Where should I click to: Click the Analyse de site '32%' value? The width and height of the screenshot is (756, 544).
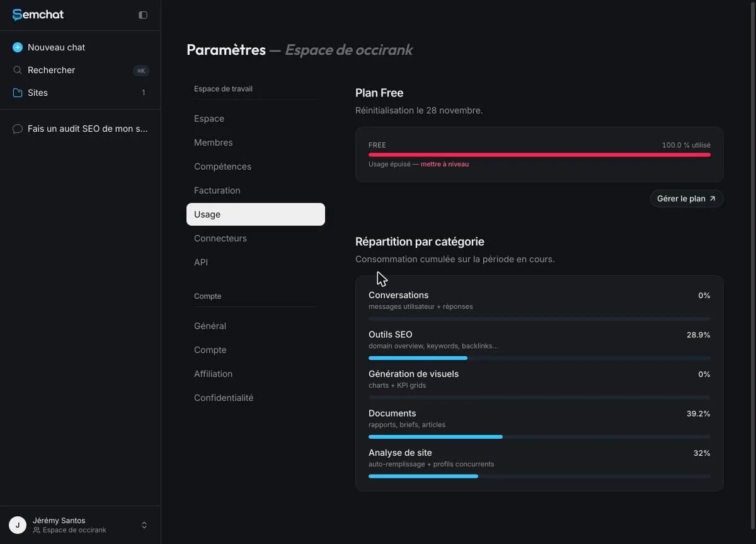tap(702, 453)
